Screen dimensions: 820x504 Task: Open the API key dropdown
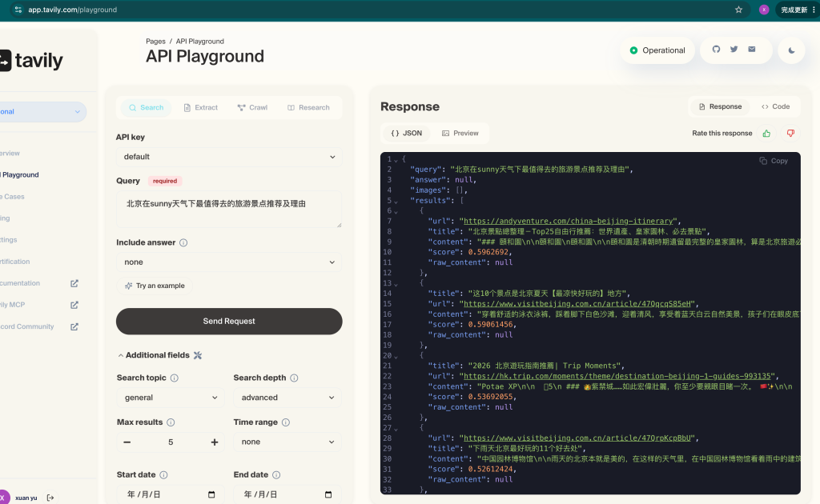click(x=229, y=157)
